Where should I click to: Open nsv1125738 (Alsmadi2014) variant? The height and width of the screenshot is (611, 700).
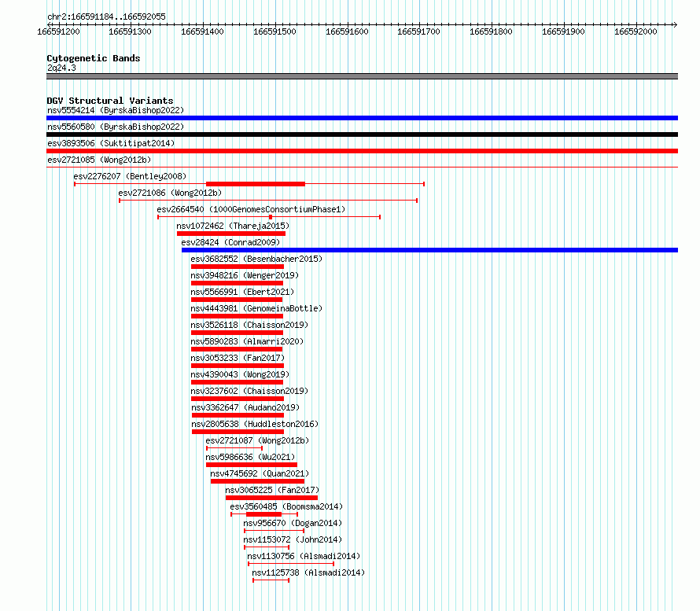[308, 572]
